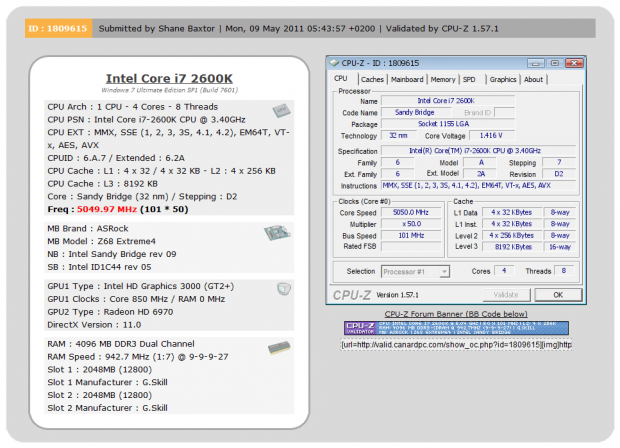Open the SPD tab

(x=469, y=79)
